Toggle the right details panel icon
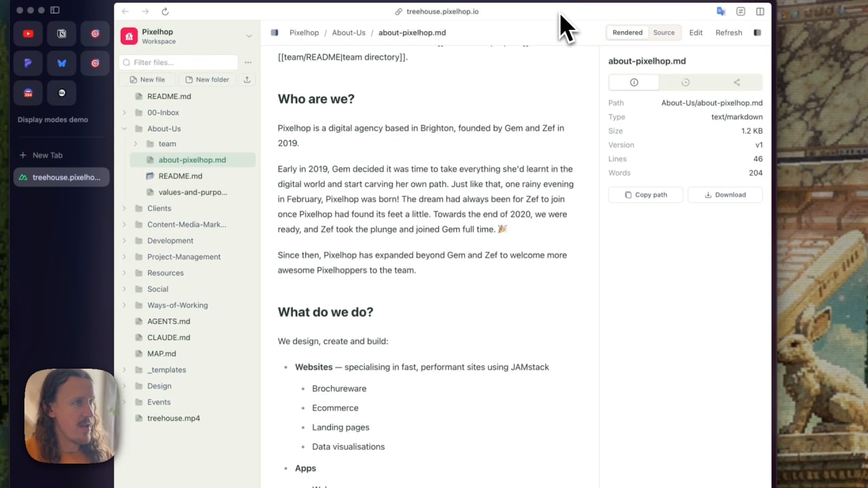Viewport: 868px width, 488px height. coord(757,33)
